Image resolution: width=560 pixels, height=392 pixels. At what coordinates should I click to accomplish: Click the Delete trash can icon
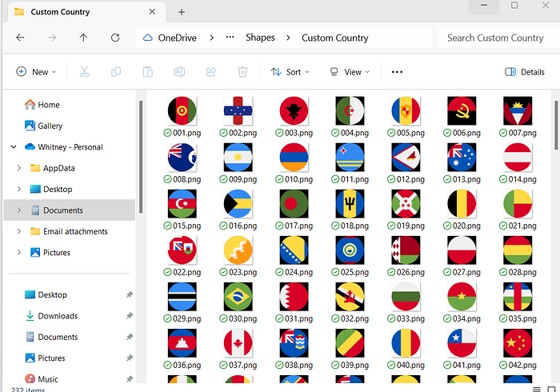click(x=242, y=72)
